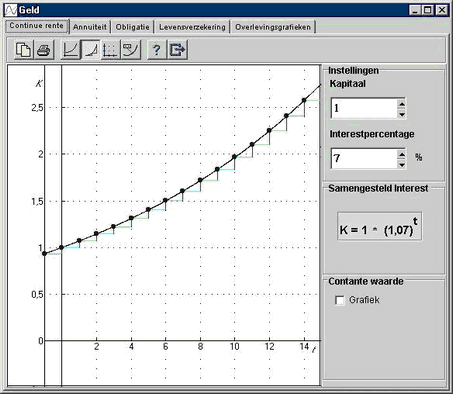
Task: Click the 'Samengesteld Interest' group heading
Action: coord(378,188)
